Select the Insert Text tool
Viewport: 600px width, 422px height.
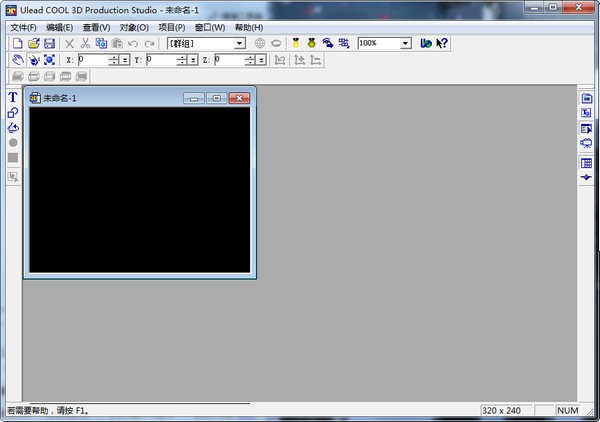coord(13,98)
